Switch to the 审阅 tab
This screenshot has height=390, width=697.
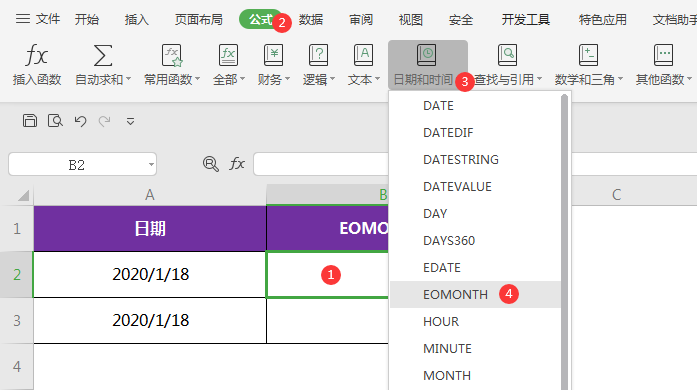coord(361,20)
